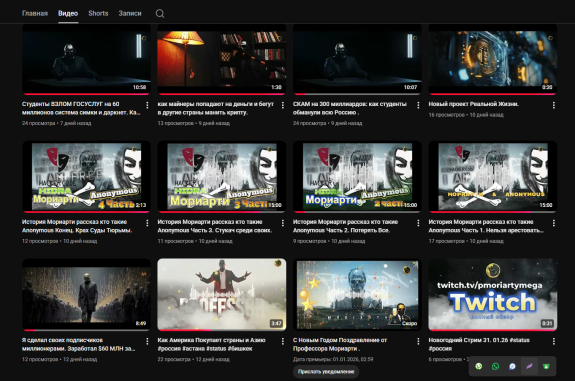Click the purple feather tray icon
The image size is (575, 381).
[529, 366]
